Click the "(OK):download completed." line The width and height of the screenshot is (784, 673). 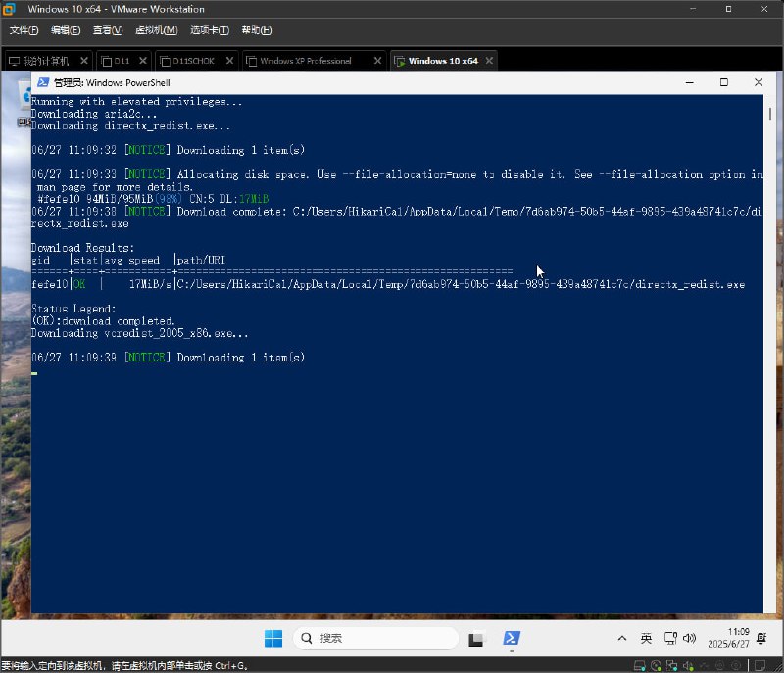tap(103, 321)
